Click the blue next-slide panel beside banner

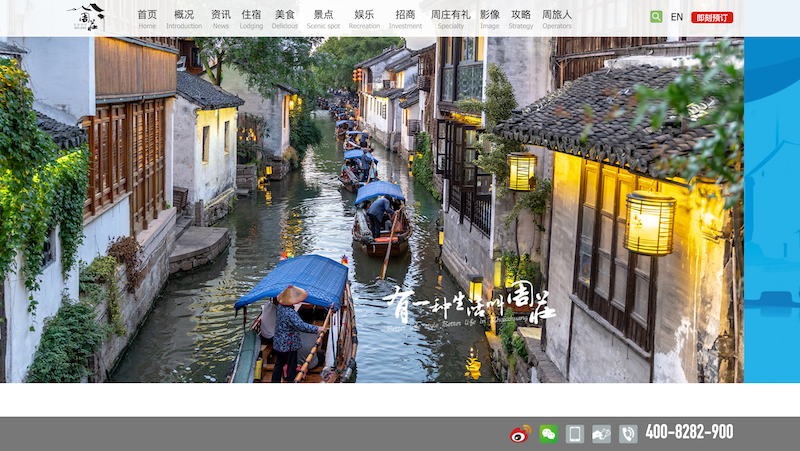[x=772, y=209]
